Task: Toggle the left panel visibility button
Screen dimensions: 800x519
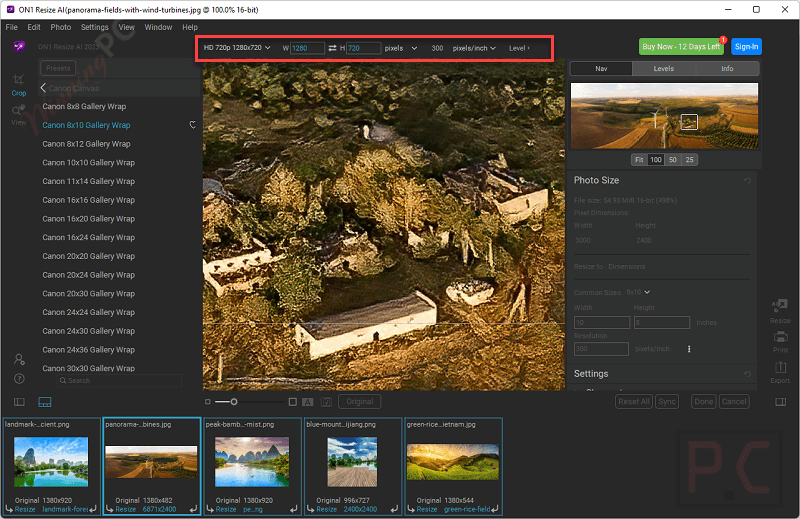Action: click(19, 402)
